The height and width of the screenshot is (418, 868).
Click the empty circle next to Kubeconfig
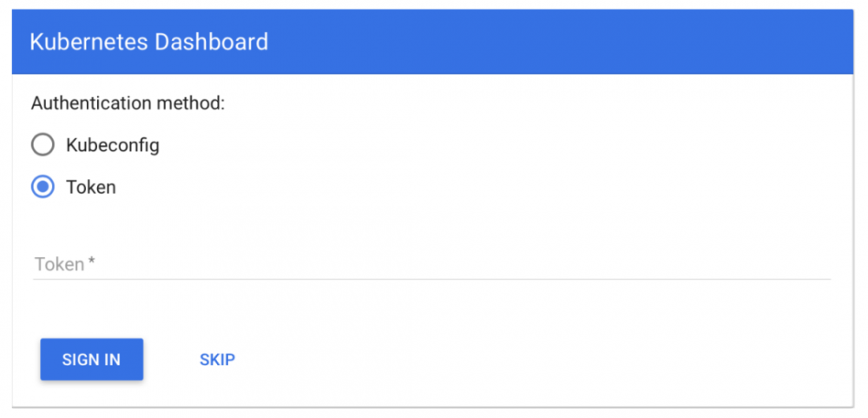(43, 144)
